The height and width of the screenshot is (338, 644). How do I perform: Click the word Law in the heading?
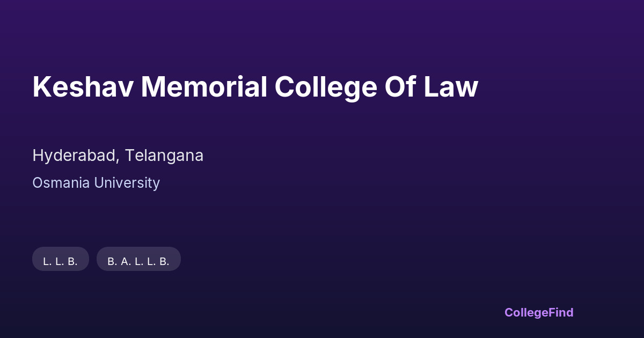click(x=451, y=87)
